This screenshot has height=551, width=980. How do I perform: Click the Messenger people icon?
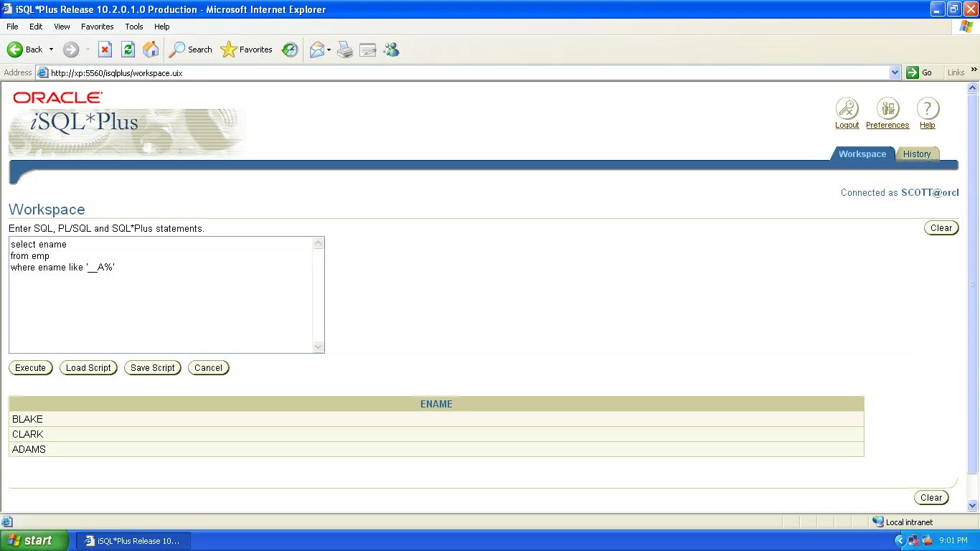(x=391, y=50)
